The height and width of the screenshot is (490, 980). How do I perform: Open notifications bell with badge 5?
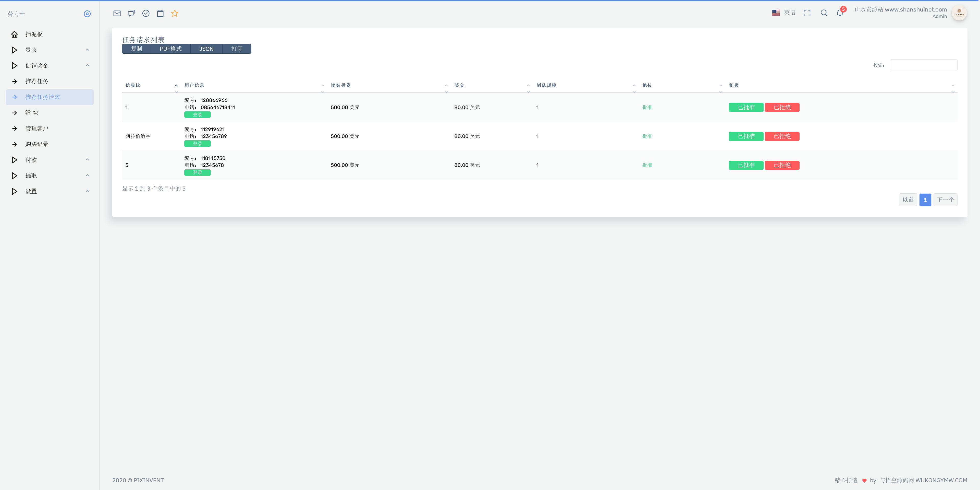[840, 13]
